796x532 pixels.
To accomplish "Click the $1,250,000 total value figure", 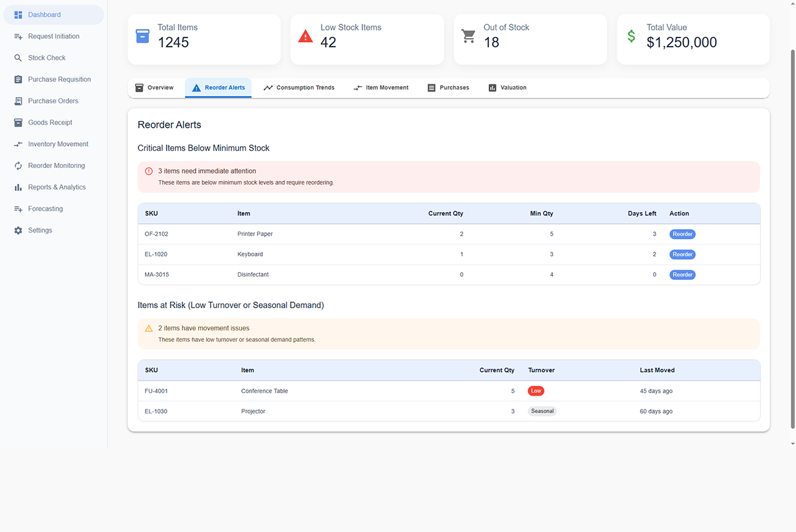I will [682, 43].
